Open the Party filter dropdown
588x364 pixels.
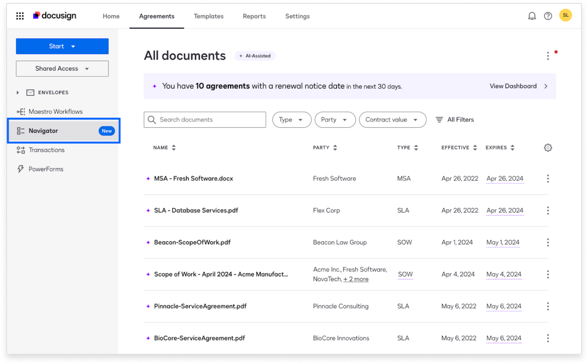[335, 119]
